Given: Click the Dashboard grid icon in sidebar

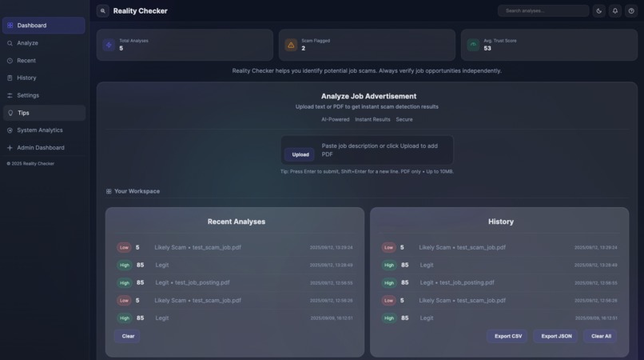Looking at the screenshot, I should click(x=10, y=26).
